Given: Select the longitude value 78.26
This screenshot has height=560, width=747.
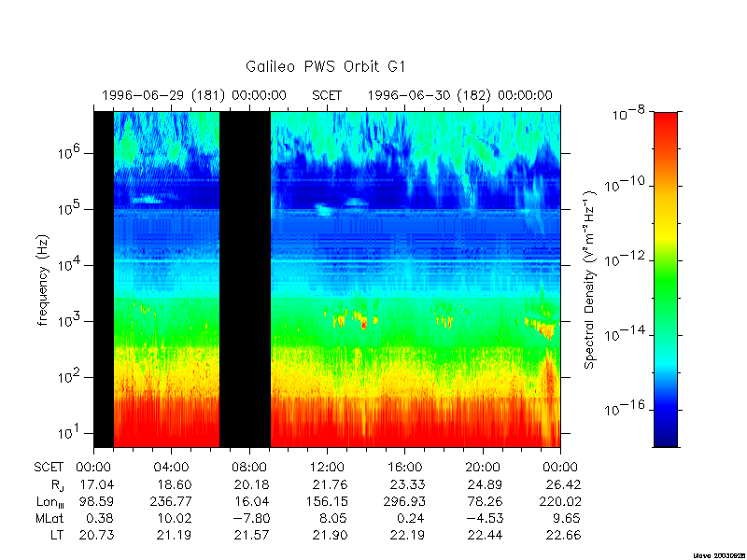Looking at the screenshot, I should point(485,501).
